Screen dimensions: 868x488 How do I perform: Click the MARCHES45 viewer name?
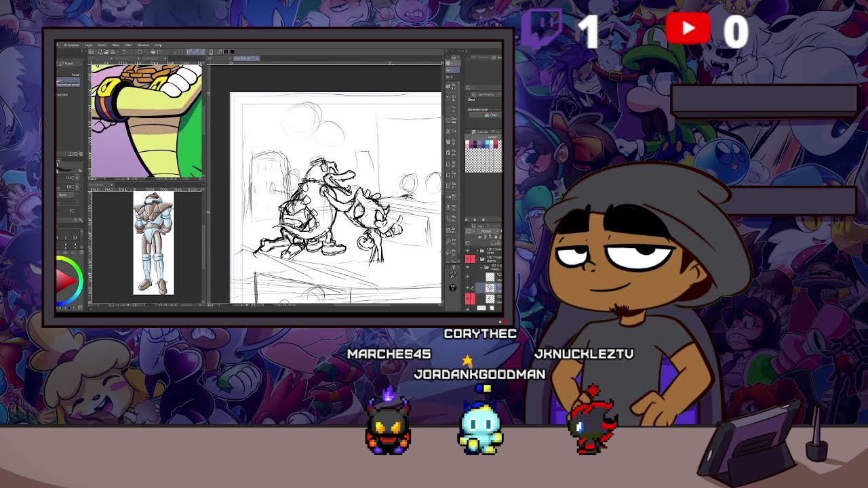coord(389,354)
